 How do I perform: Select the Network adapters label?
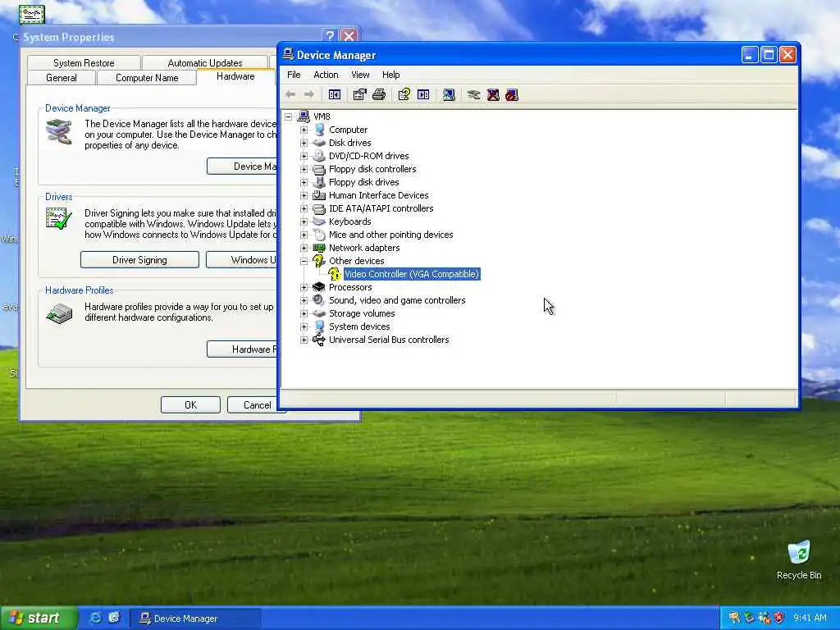point(364,248)
